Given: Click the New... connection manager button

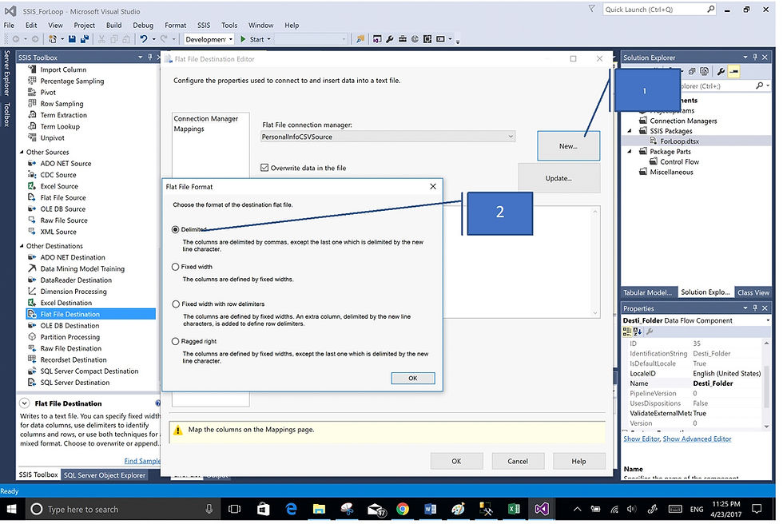Looking at the screenshot, I should (x=568, y=145).
